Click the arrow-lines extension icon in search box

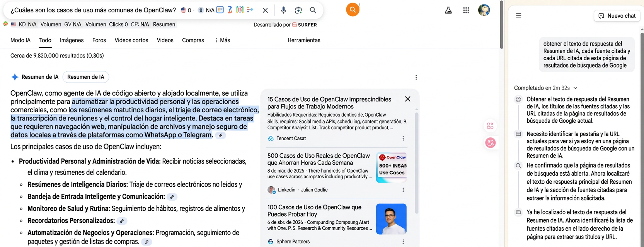point(250,10)
